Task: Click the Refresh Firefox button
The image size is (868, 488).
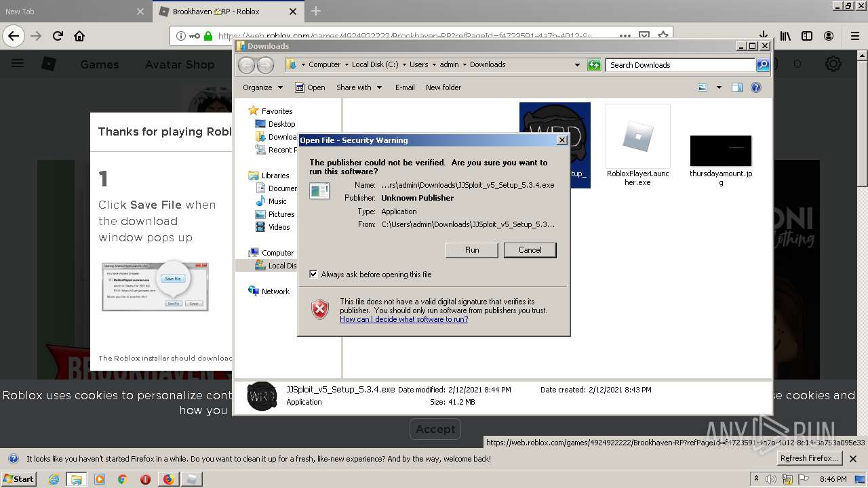Action: tap(810, 458)
